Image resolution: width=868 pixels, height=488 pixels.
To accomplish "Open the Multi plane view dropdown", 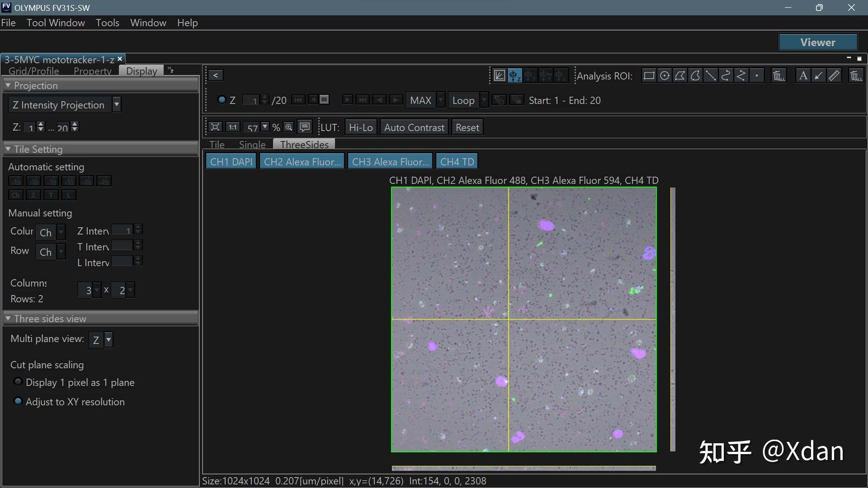I will tap(108, 339).
